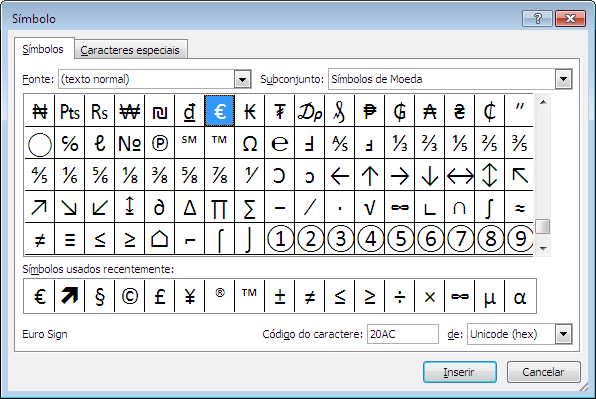Click the symbol grid scroll down arrow

(543, 249)
